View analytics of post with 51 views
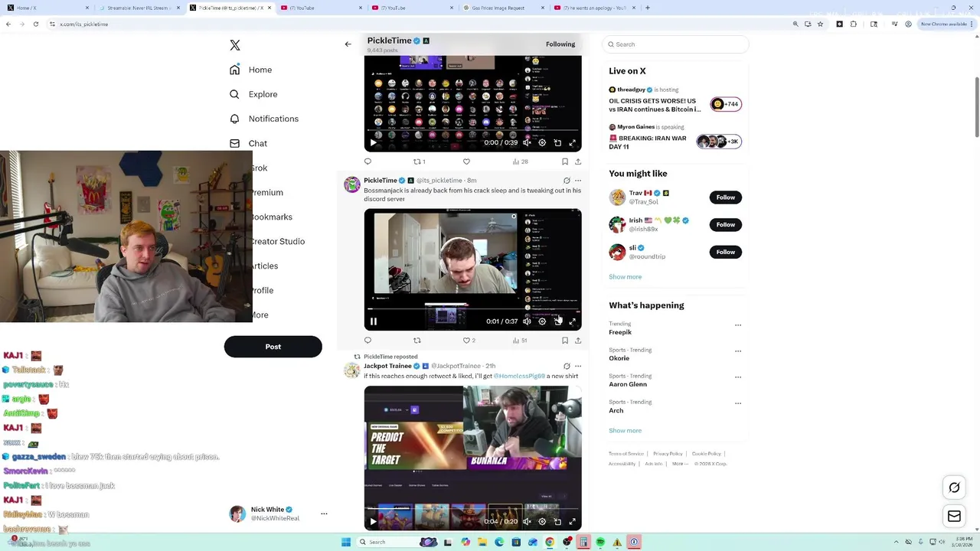The width and height of the screenshot is (980, 551). click(x=520, y=341)
